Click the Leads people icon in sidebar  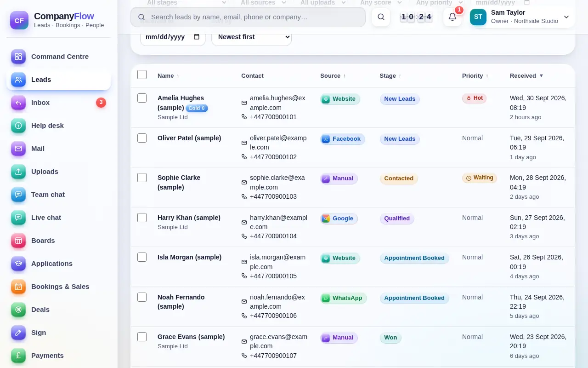18,80
